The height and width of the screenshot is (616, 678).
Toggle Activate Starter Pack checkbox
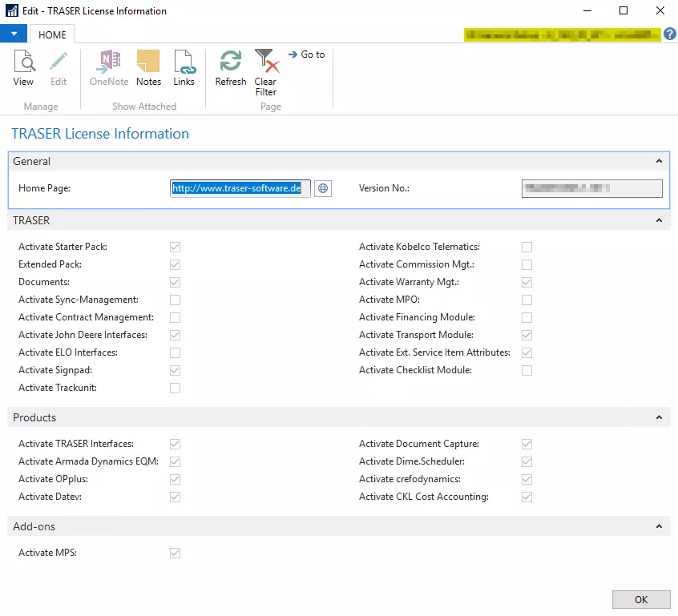pos(176,247)
